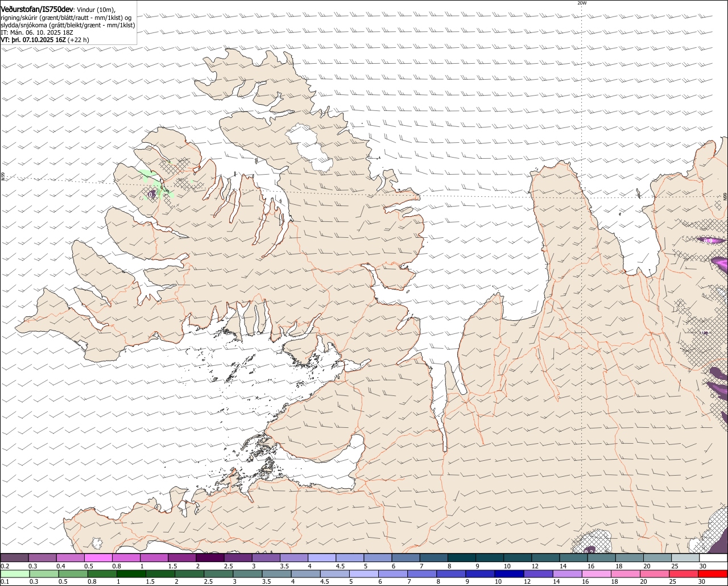Screen dimensions: 728x586
Task: Select lower legend pale green swatch at 0.1
Action: (x=15, y=574)
